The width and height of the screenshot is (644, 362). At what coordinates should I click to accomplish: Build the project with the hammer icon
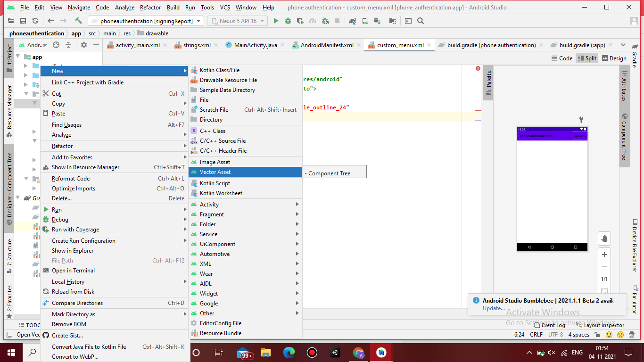(x=79, y=21)
